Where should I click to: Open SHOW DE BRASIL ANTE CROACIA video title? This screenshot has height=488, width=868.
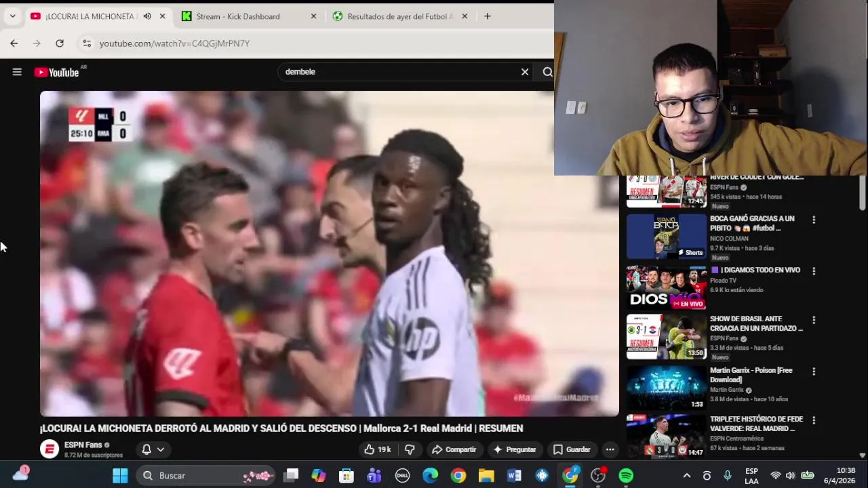(756, 323)
